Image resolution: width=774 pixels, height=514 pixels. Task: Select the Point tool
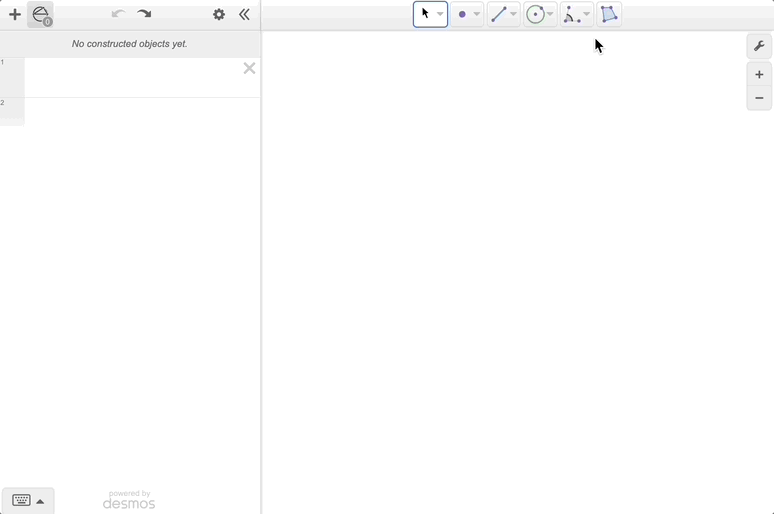pos(462,15)
